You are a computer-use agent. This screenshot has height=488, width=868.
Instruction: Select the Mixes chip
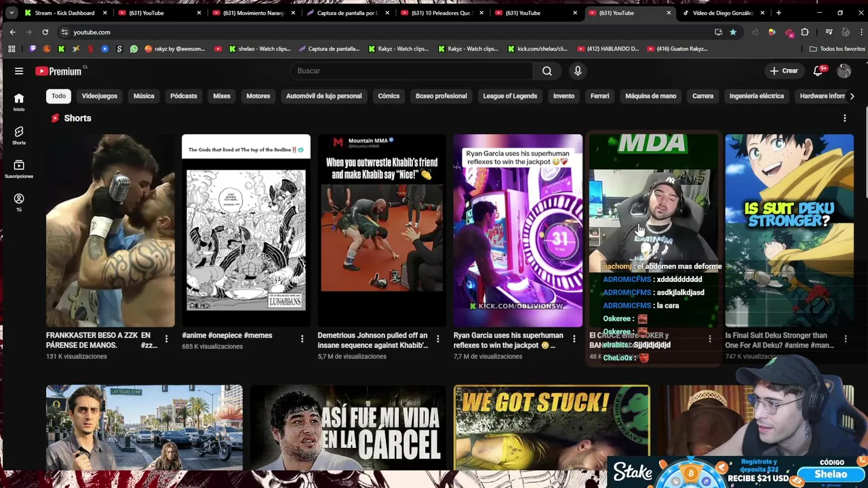(x=222, y=96)
